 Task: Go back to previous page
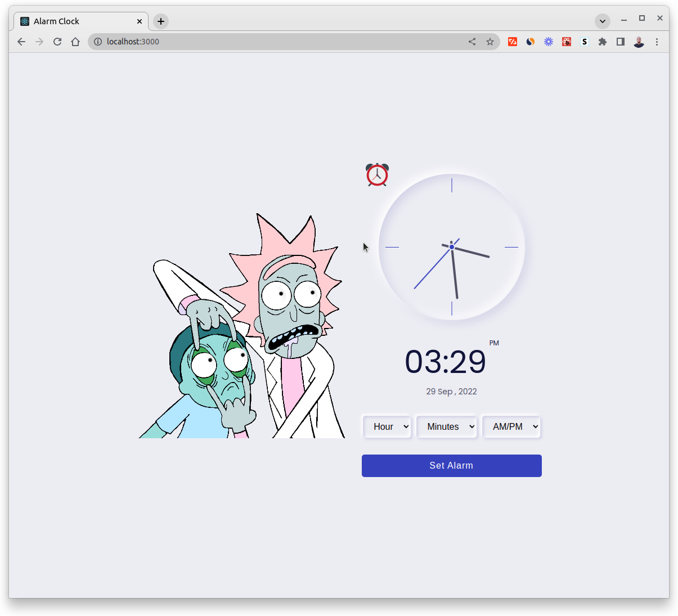21,42
